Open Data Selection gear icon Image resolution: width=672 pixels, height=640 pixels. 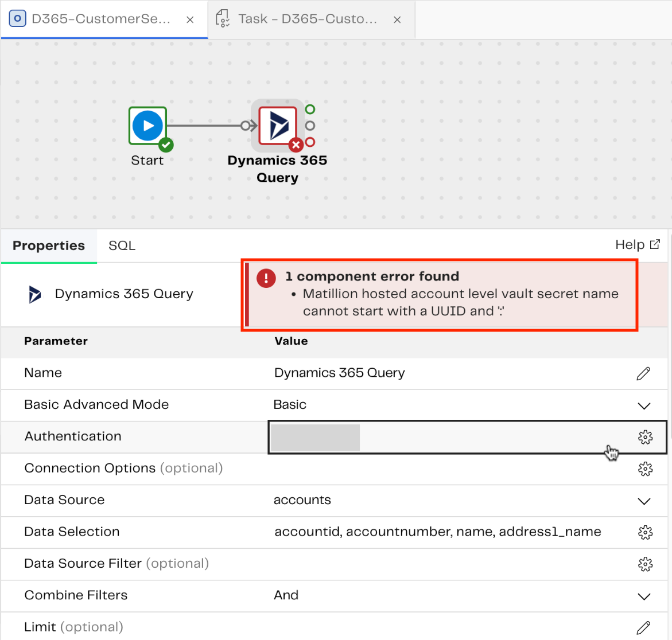pos(645,533)
